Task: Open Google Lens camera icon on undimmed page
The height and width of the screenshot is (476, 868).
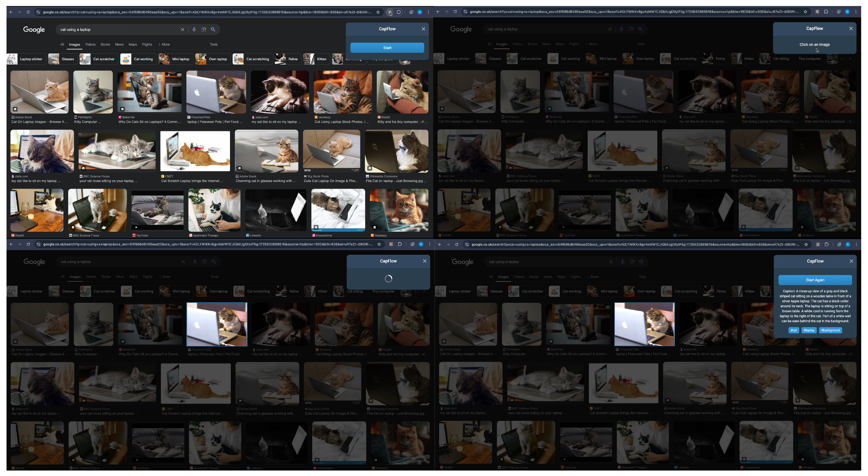Action: click(x=204, y=29)
